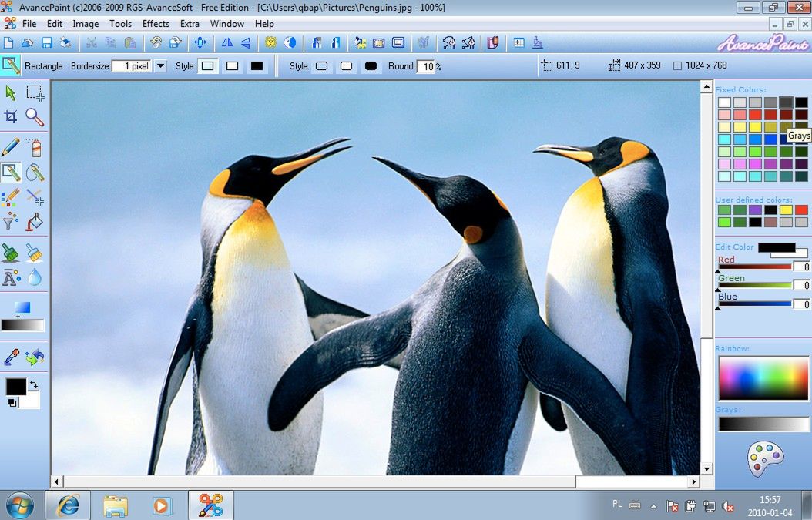Pick the white swatch in Fixed Colors
Screen dimensions: 812x520
pos(724,102)
